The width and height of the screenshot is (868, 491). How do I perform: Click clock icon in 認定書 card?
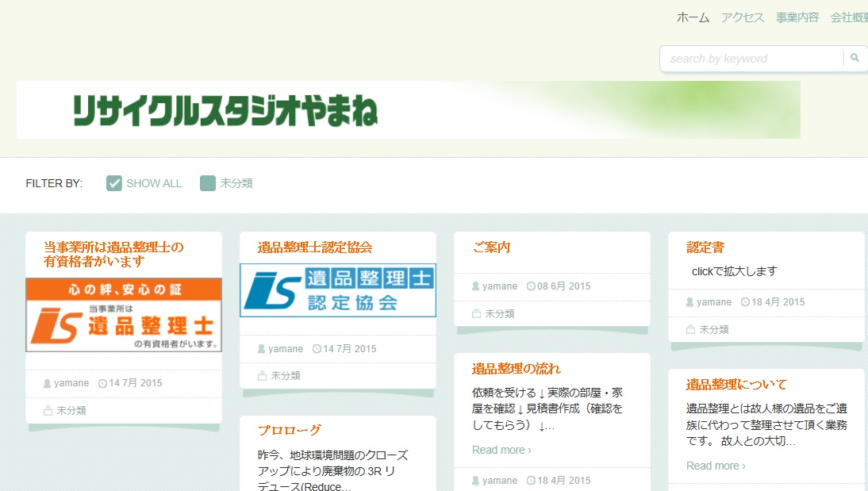coord(745,302)
